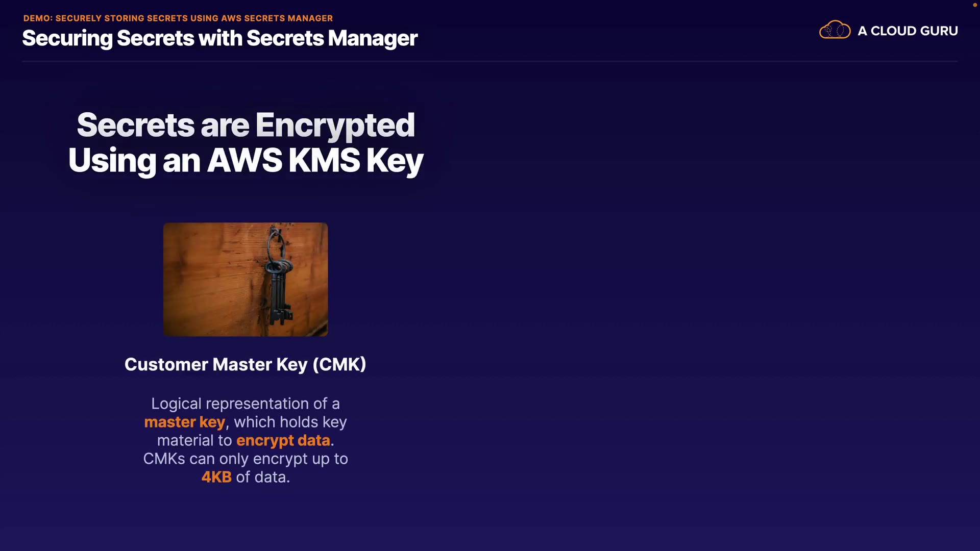Click the orange "4KB" text
The width and height of the screenshot is (980, 551).
pyautogui.click(x=216, y=477)
